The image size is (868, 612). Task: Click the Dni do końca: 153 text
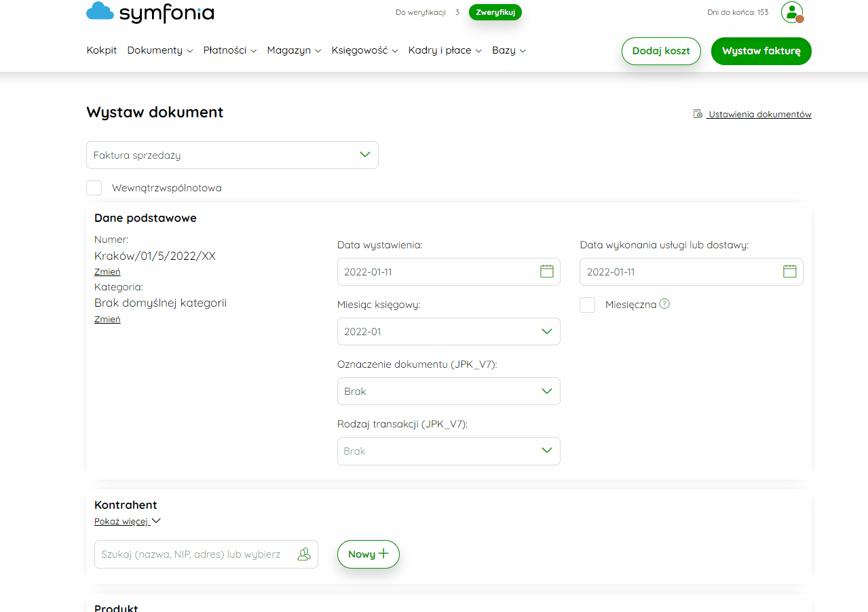click(738, 12)
